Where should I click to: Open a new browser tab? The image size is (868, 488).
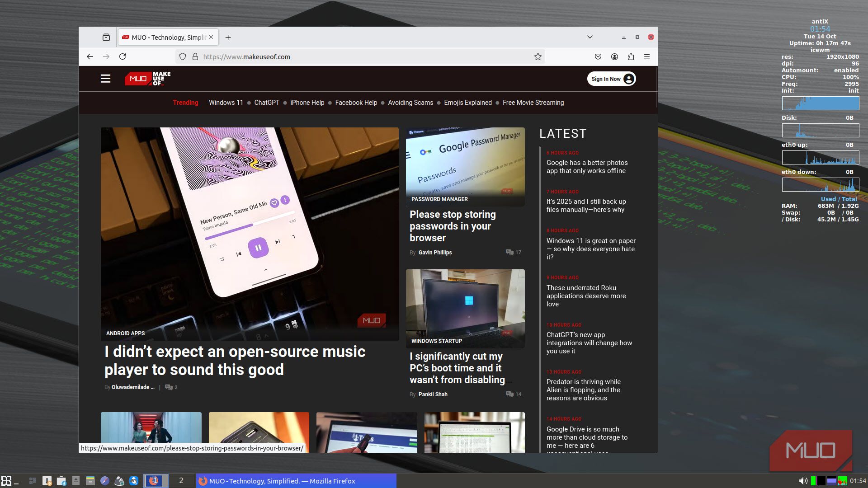click(228, 37)
